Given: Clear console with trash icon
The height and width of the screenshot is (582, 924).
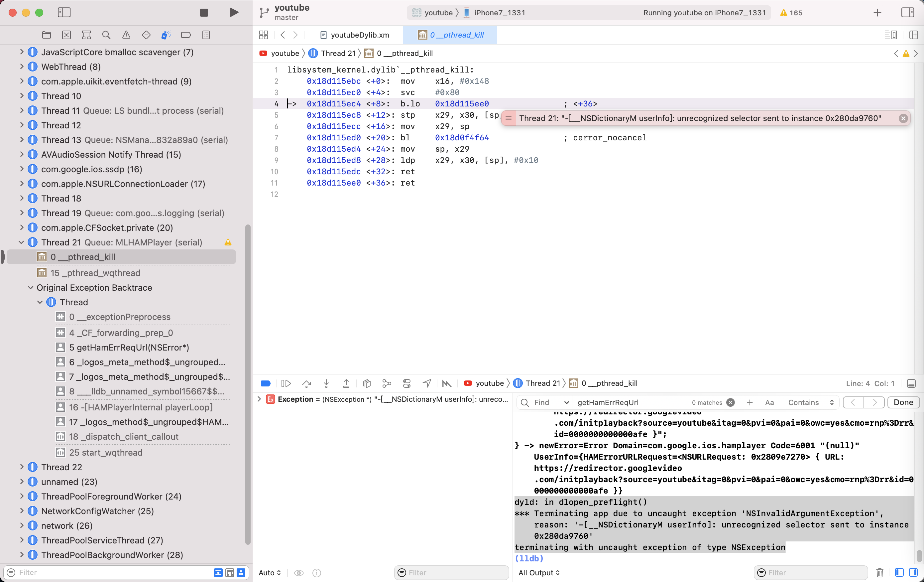Looking at the screenshot, I should coord(879,572).
